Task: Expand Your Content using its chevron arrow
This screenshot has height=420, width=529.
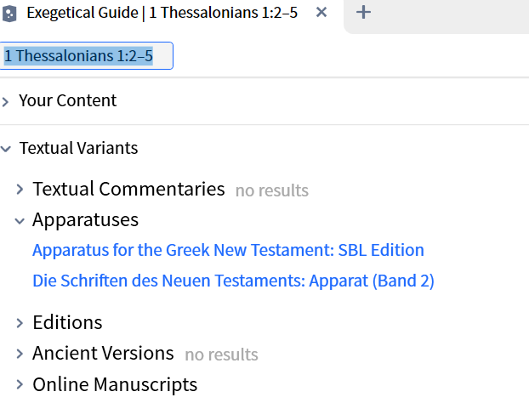Action: click(6, 101)
